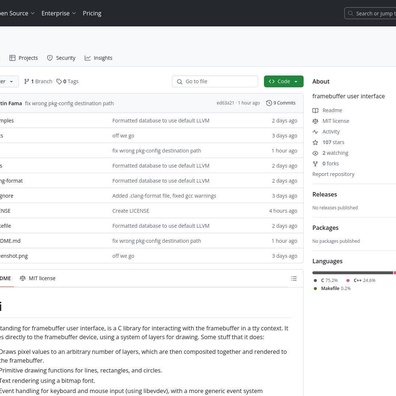Click the code brackets icon on Code button

[x=272, y=81]
